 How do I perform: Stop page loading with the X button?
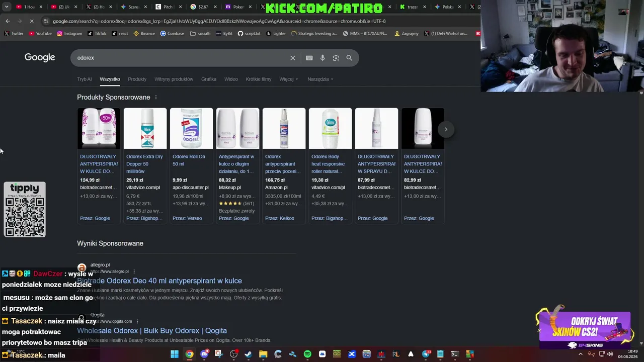tap(31, 21)
